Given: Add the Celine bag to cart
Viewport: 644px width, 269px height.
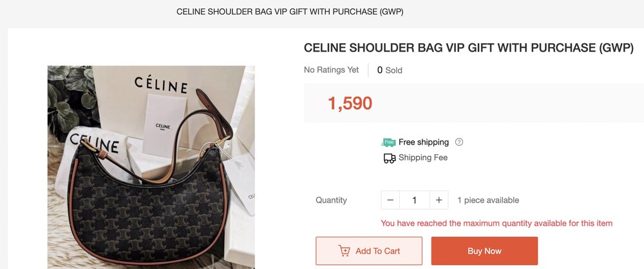Looking at the screenshot, I should tap(369, 251).
